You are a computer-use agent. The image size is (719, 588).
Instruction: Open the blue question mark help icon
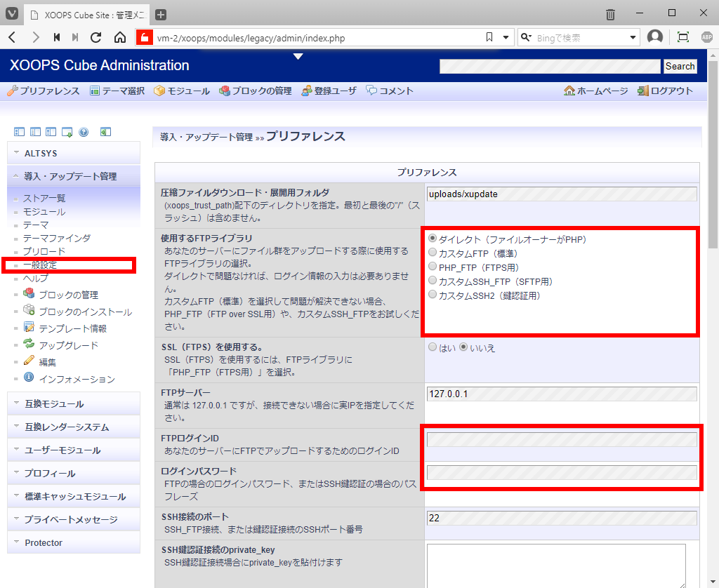click(x=84, y=132)
